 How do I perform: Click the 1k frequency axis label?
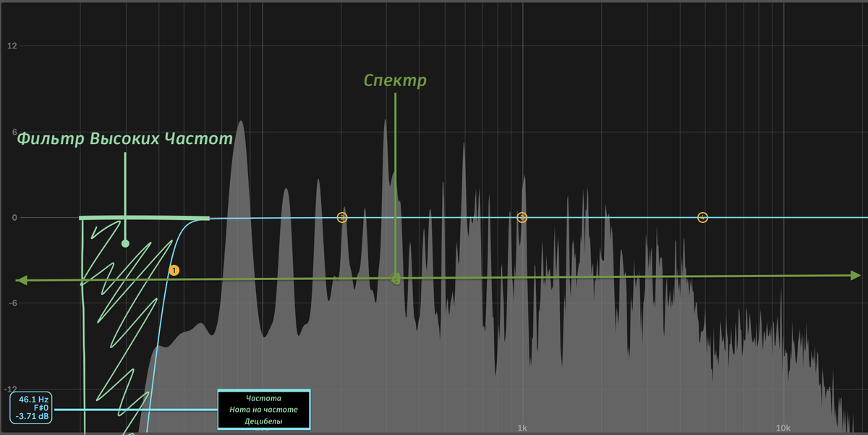tap(522, 428)
